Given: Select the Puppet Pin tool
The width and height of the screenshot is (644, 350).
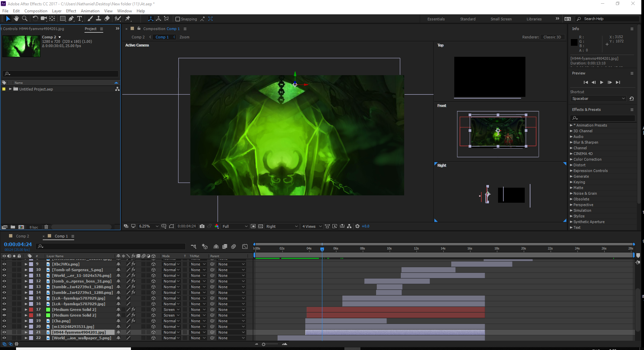Looking at the screenshot, I should [128, 19].
